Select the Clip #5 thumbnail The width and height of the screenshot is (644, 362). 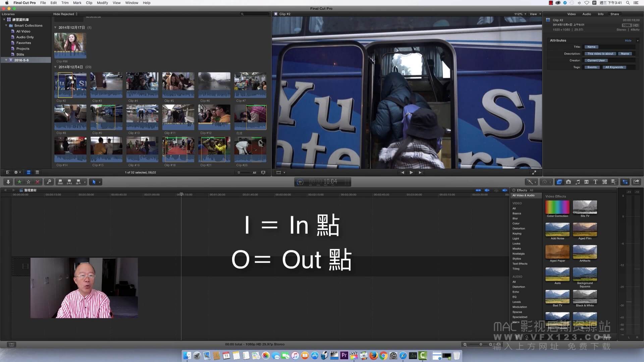[x=178, y=85]
